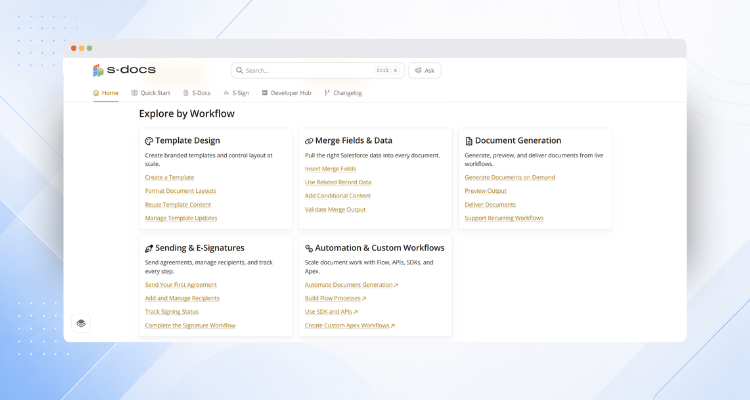Open Support Recurring Workflows link
The width and height of the screenshot is (750, 400).
tap(504, 218)
